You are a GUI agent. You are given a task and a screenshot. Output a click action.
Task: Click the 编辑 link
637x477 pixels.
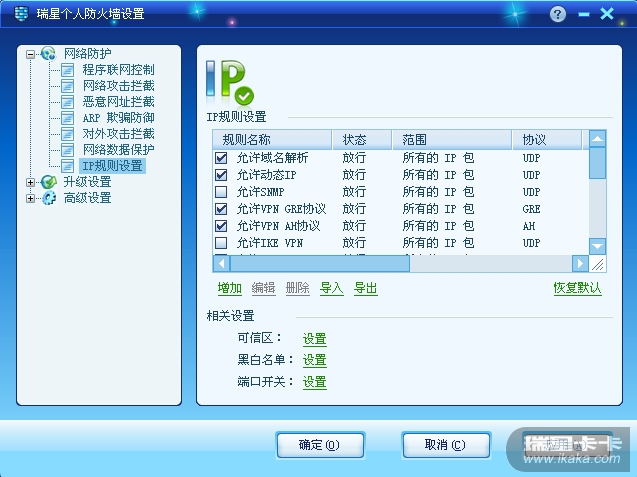pyautogui.click(x=263, y=288)
